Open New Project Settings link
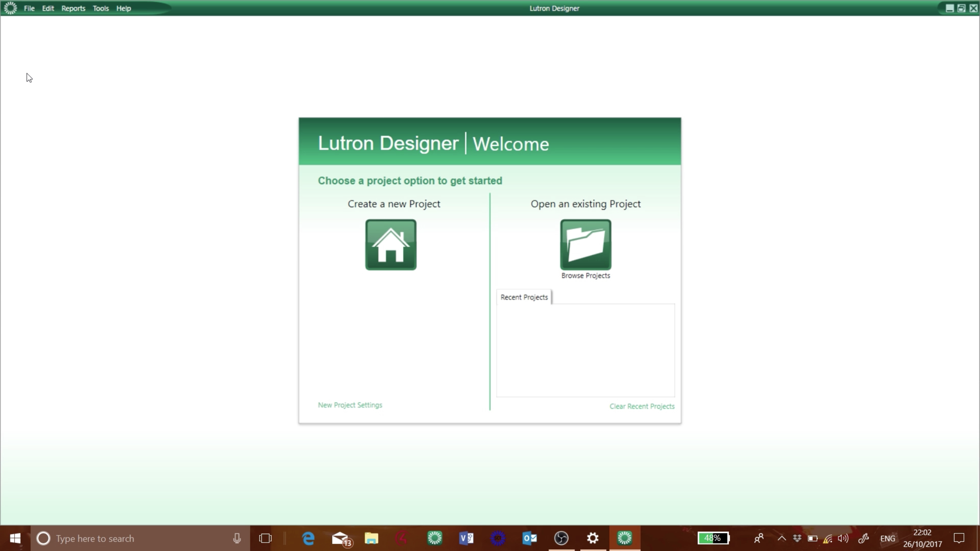This screenshot has height=551, width=980. (350, 405)
